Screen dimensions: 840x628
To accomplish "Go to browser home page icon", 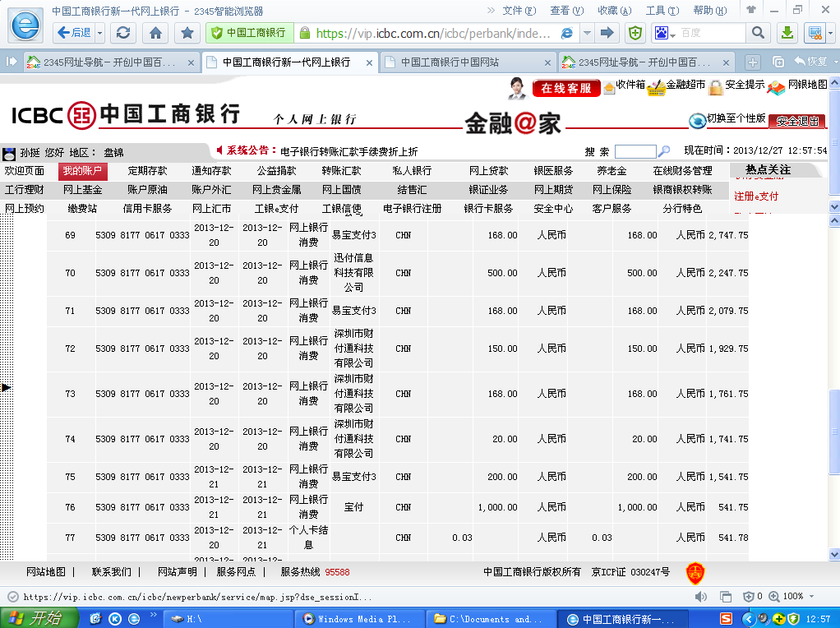I will coord(155,33).
